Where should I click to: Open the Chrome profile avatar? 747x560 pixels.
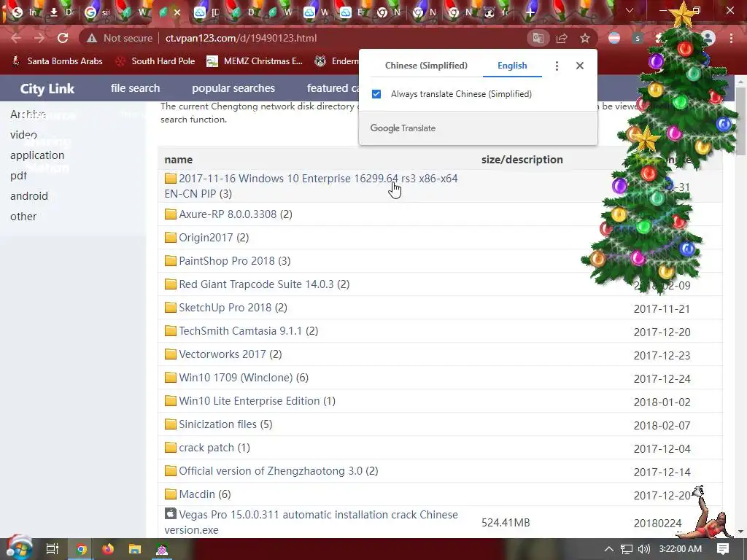[708, 38]
